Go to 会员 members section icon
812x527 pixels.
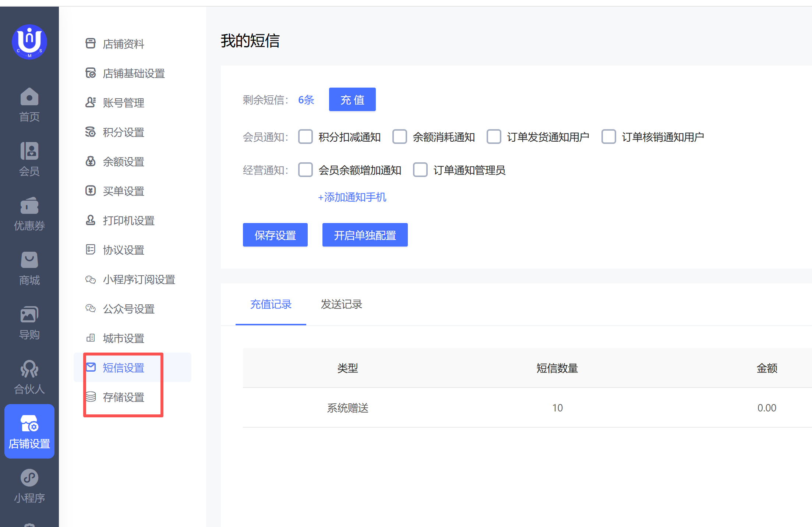29,151
